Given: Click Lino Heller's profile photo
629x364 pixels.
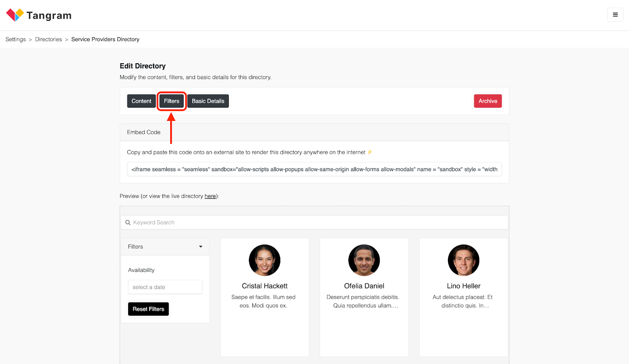Looking at the screenshot, I should click(x=463, y=260).
